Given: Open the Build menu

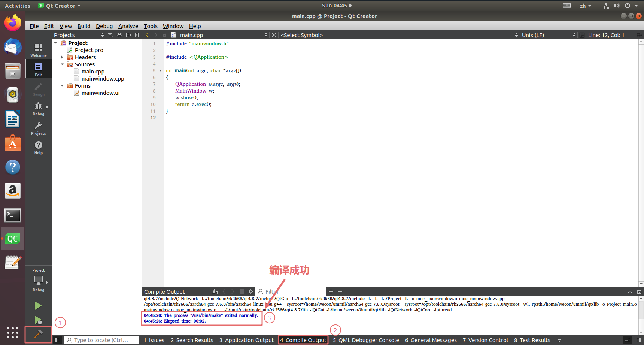Looking at the screenshot, I should point(84,26).
